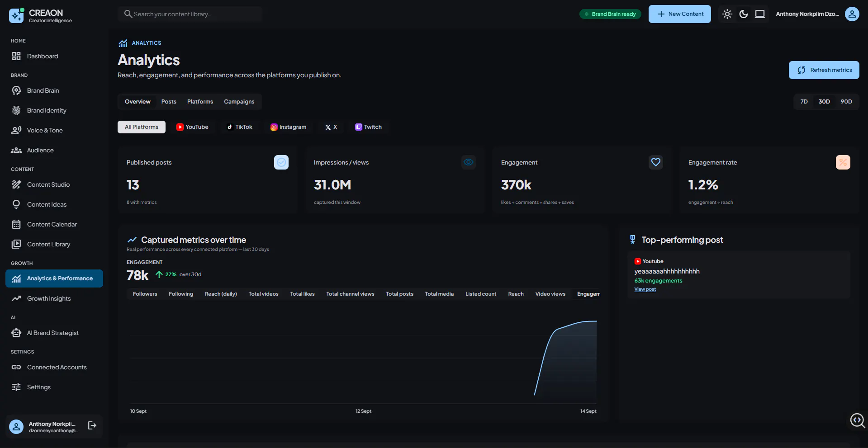
Task: Switch to light theme sun icon
Action: 727,14
